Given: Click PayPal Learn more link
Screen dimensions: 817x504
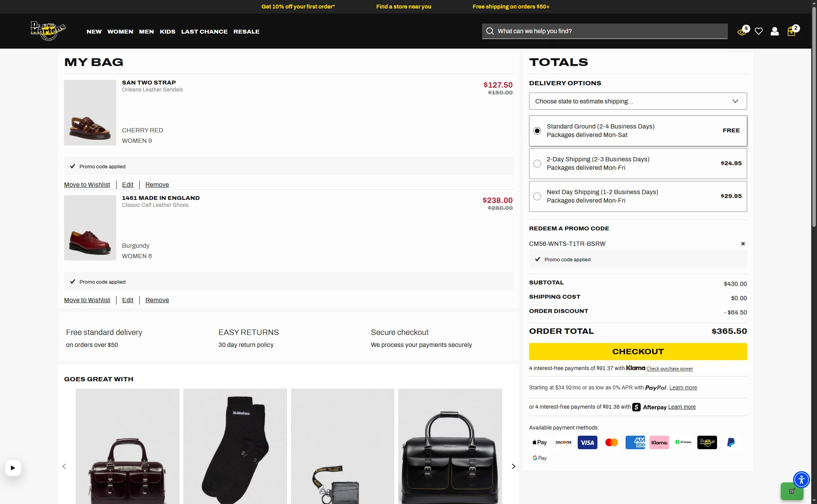Looking at the screenshot, I should 683,388.
